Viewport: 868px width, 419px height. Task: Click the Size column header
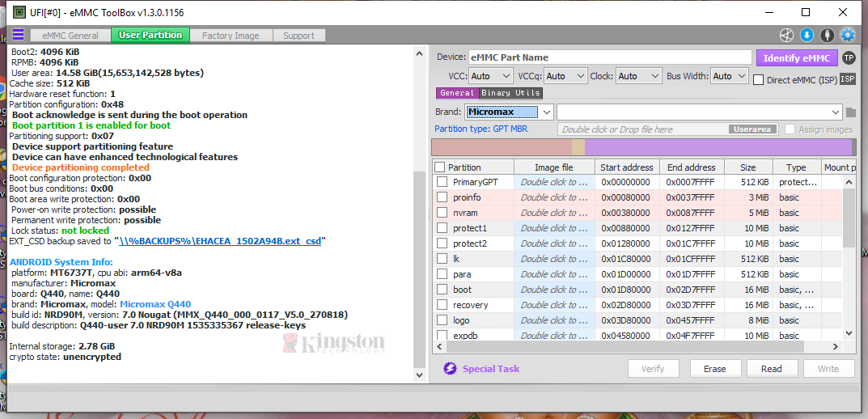coord(748,167)
